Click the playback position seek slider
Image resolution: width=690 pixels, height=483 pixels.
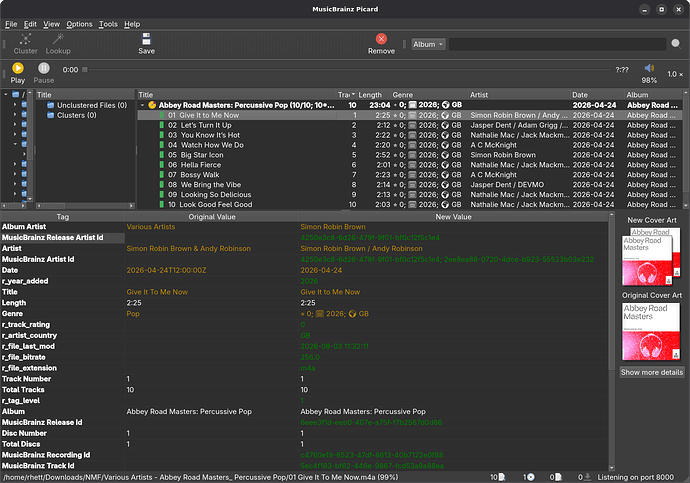coord(348,70)
